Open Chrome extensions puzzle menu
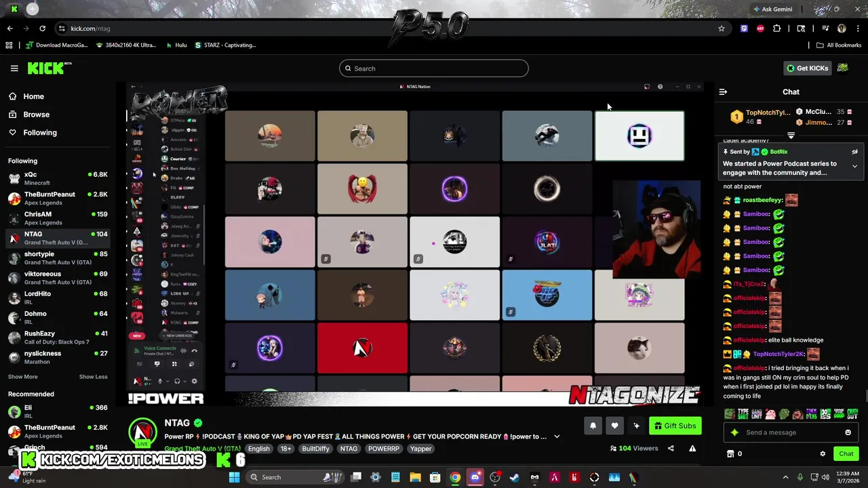This screenshot has width=868, height=488. coord(777,28)
